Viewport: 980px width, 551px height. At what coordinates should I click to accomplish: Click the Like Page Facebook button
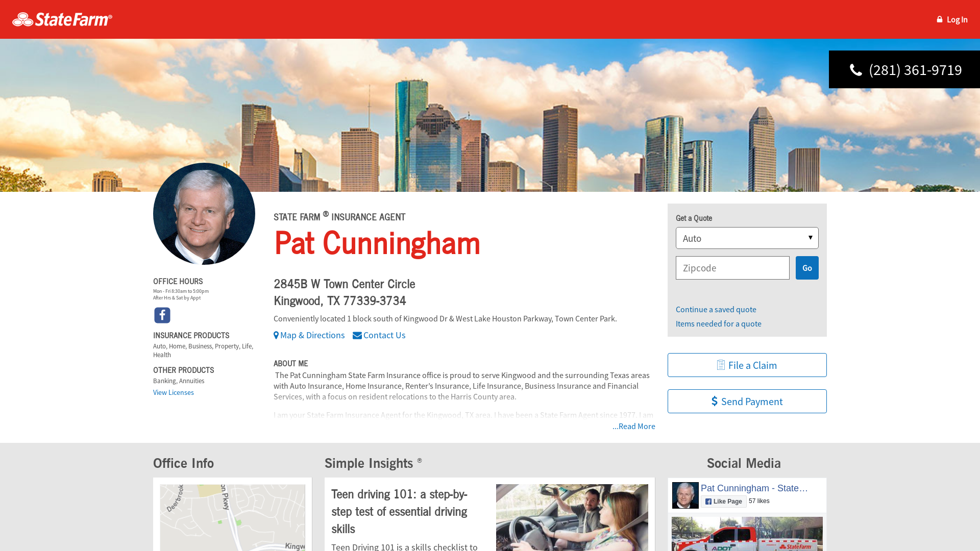723,502
